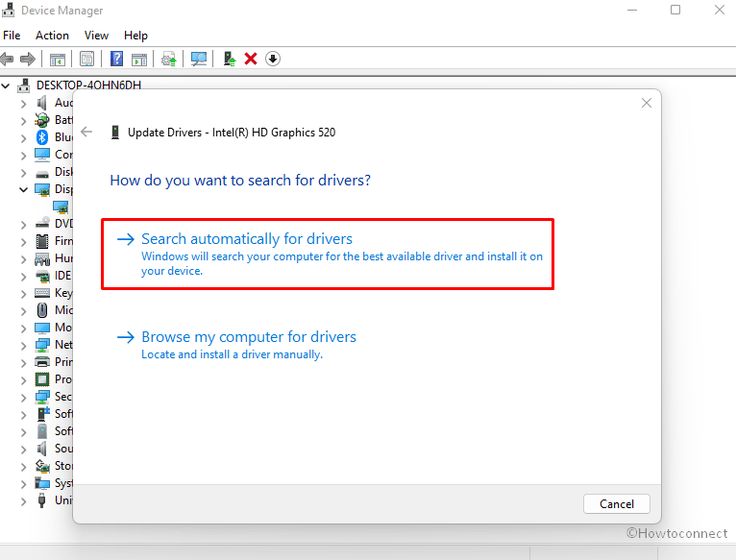Click the Cancel button
The image size is (736, 560).
616,503
